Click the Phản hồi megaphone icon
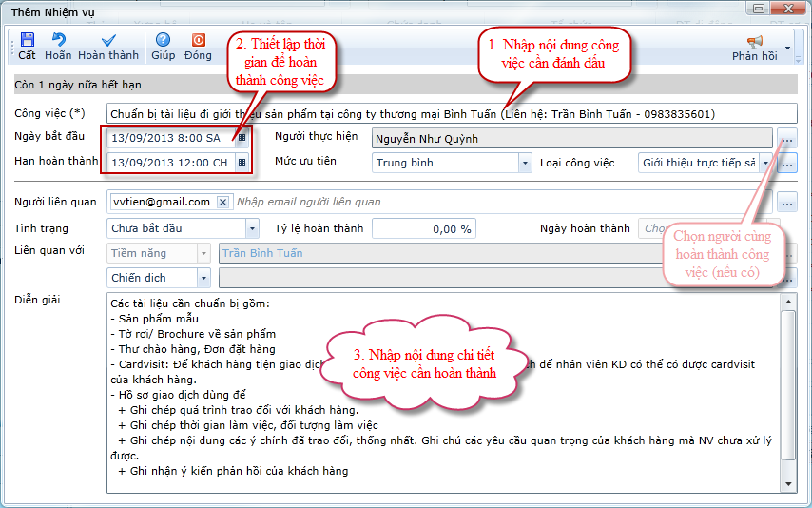 point(755,41)
